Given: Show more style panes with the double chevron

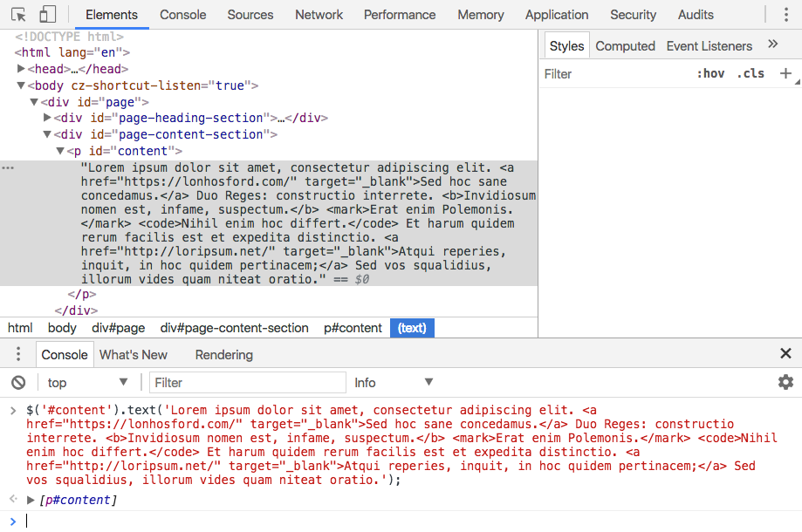Looking at the screenshot, I should [x=773, y=44].
